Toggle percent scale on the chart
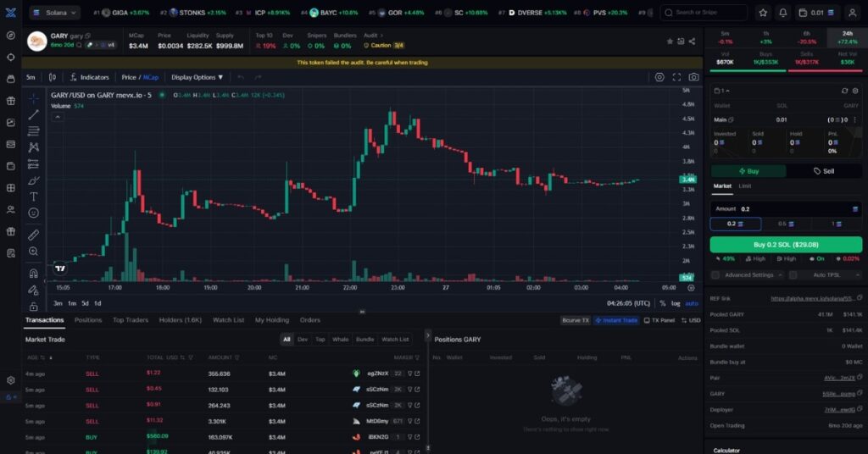The image size is (868, 454). tap(663, 303)
